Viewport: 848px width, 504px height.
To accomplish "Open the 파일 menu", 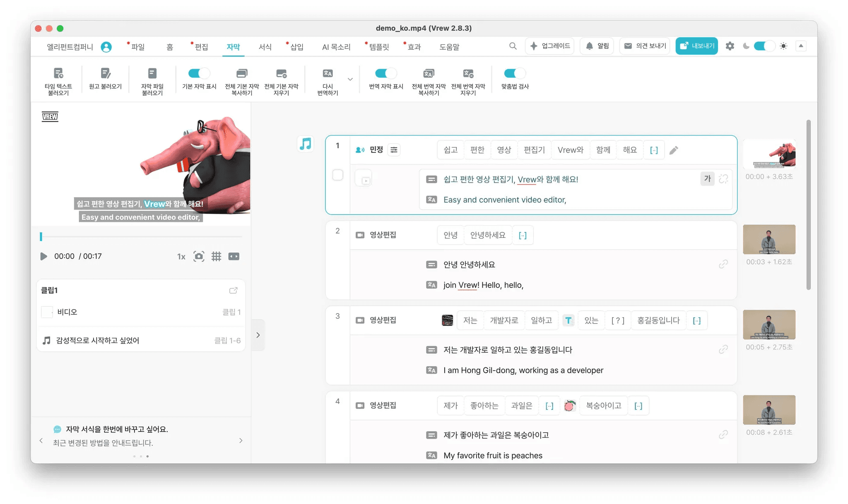I will point(138,47).
